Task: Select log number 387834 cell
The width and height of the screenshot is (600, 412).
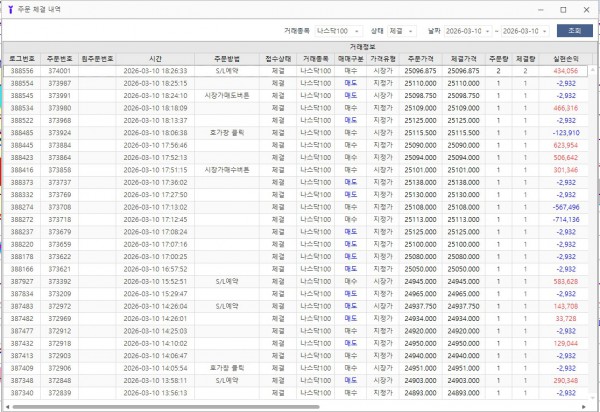Action: click(22, 294)
